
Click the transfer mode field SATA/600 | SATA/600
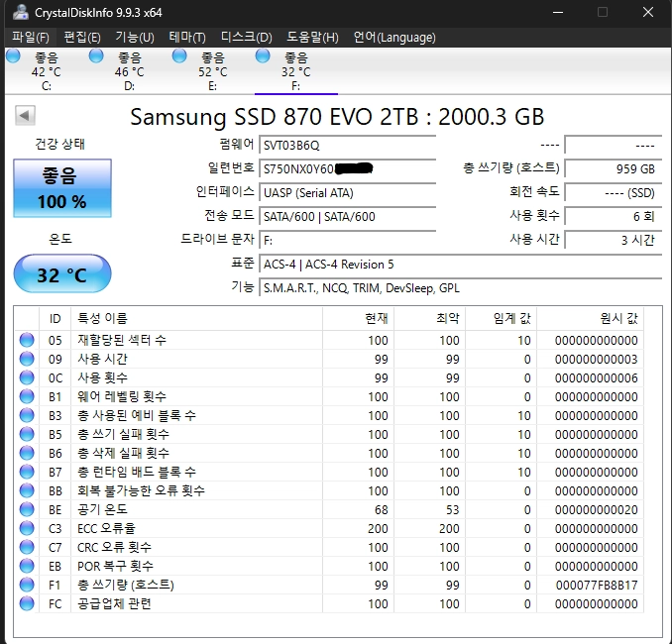[x=348, y=216]
